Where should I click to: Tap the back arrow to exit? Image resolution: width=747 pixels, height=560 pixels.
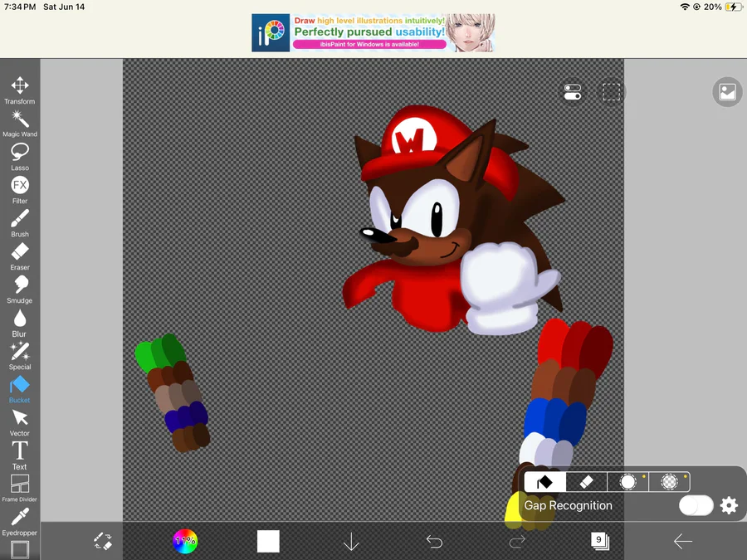click(x=683, y=542)
